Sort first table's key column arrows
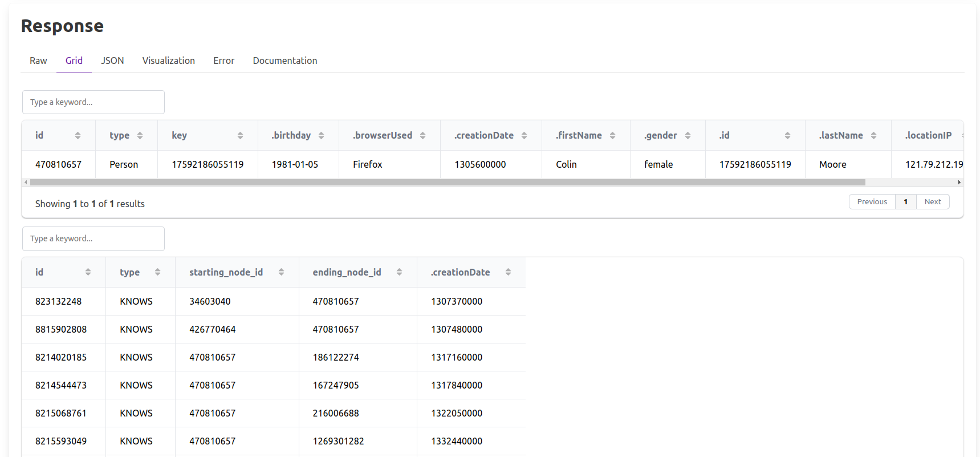Image resolution: width=980 pixels, height=457 pixels. pyautogui.click(x=240, y=136)
